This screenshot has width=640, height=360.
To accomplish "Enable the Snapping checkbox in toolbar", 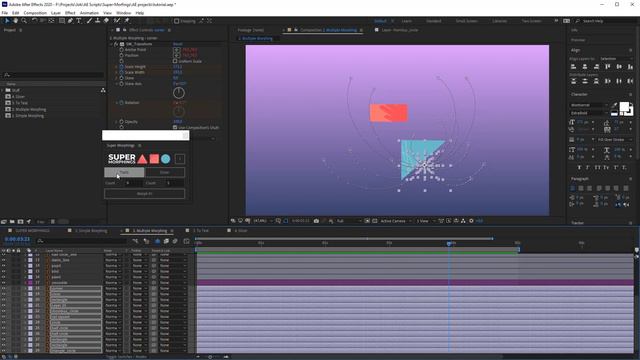I will pos(176,21).
